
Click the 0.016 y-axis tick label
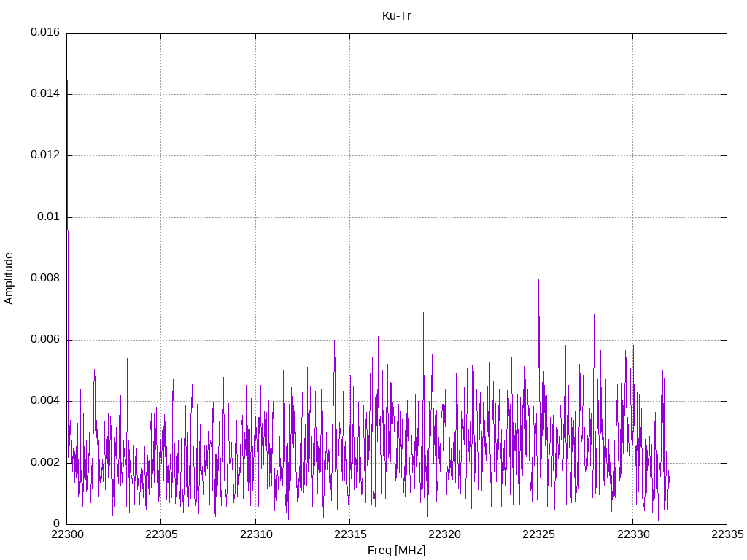click(44, 33)
